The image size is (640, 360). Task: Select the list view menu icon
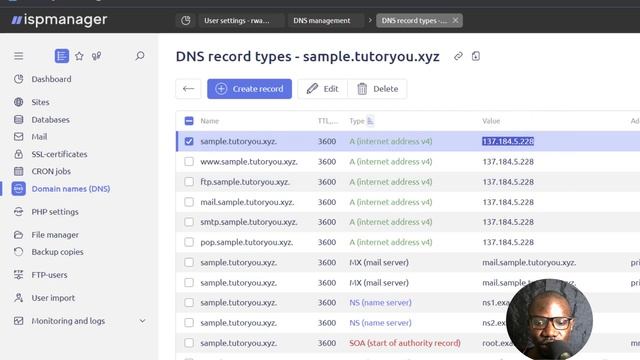click(x=62, y=56)
